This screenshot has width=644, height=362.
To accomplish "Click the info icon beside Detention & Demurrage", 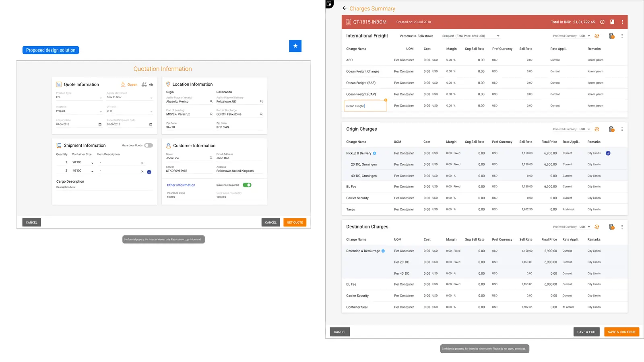I will pyautogui.click(x=383, y=251).
